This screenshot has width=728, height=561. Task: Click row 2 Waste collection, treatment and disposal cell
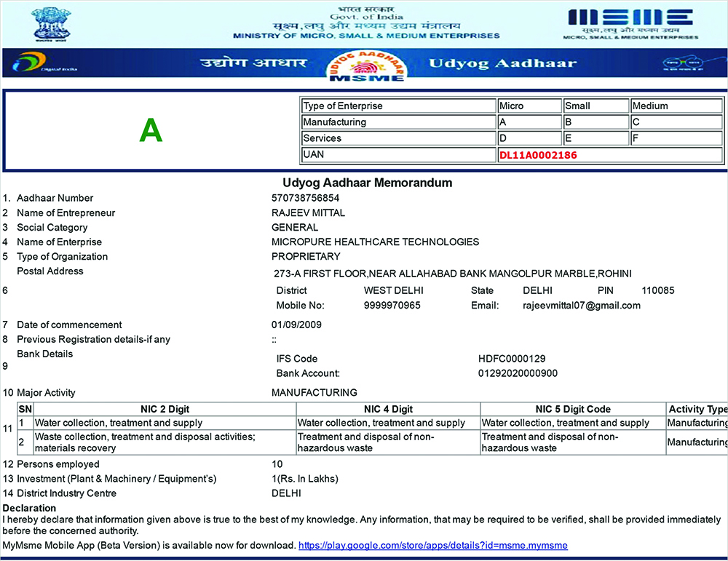tap(165, 442)
